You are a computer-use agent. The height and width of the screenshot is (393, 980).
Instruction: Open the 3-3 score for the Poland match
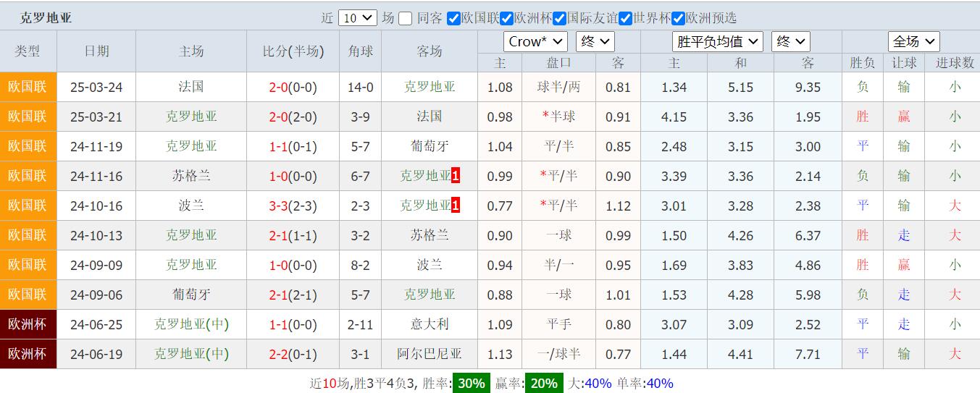(x=278, y=206)
